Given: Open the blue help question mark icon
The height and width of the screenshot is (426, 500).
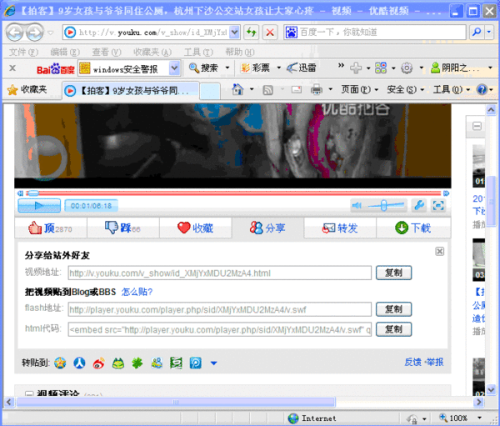Looking at the screenshot, I should [482, 89].
